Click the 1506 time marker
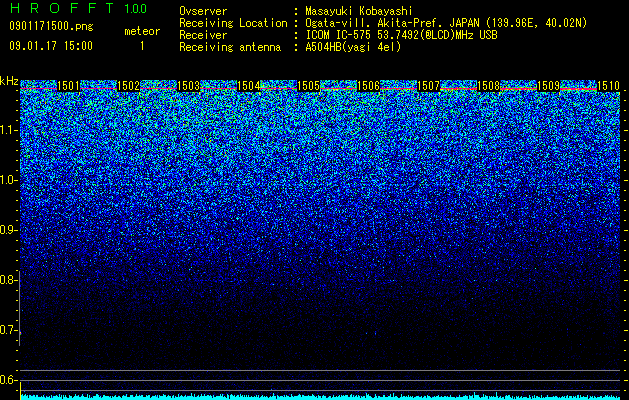The image size is (629, 400). [x=368, y=86]
